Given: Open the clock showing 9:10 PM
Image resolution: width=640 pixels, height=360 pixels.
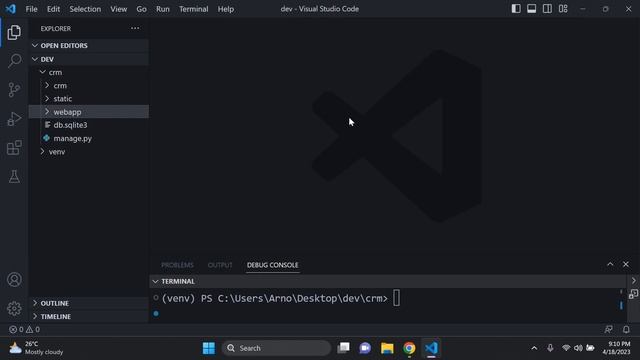Looking at the screenshot, I should pos(616,348).
